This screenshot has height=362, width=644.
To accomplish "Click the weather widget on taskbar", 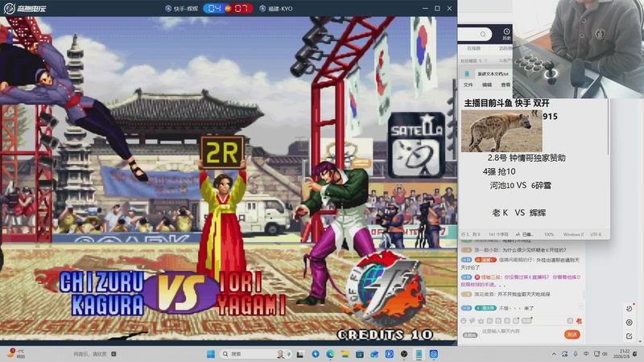I will [x=16, y=354].
